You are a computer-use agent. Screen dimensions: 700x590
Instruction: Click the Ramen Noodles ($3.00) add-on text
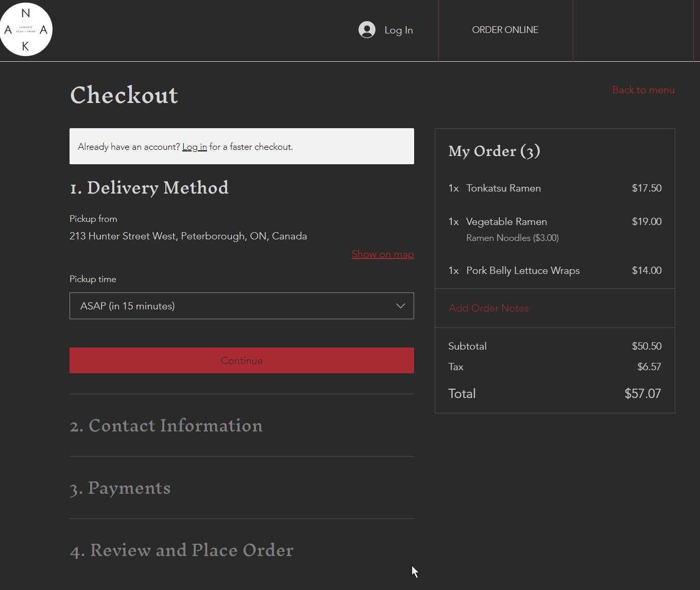[512, 238]
